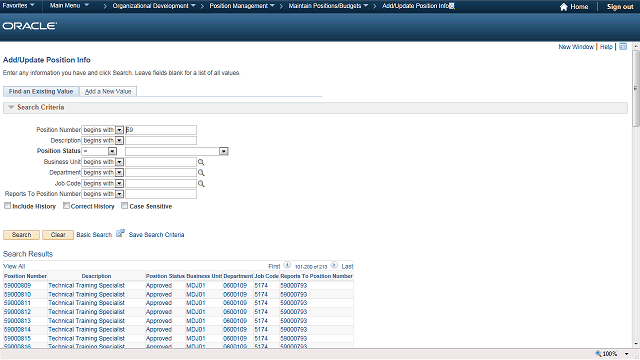
Task: Open Business Unit lookup magnifier
Action: 201,162
